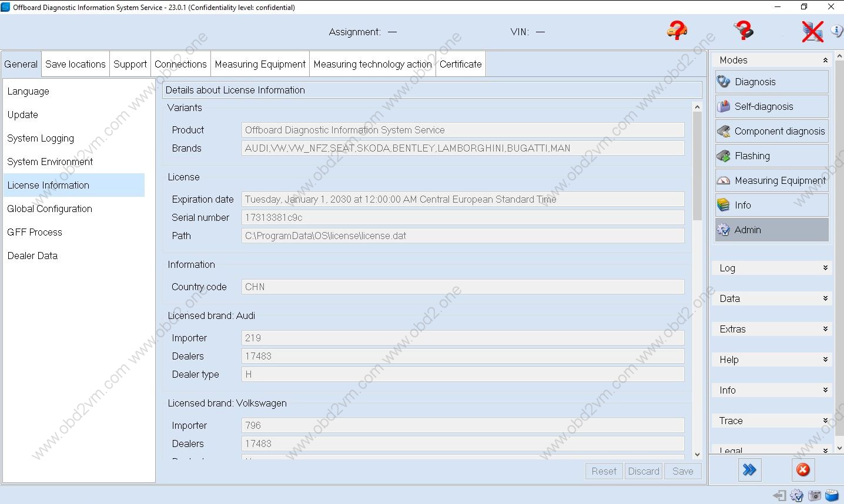Click the blue info speech bubble icon

(x=836, y=31)
